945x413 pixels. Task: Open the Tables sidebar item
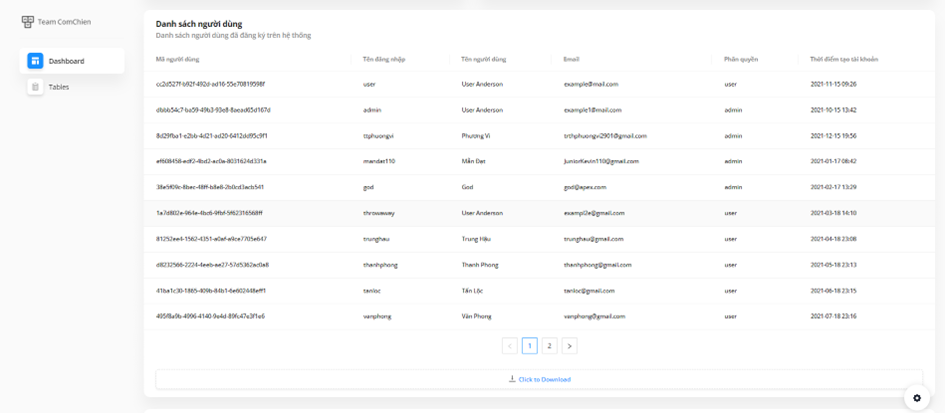point(72,87)
